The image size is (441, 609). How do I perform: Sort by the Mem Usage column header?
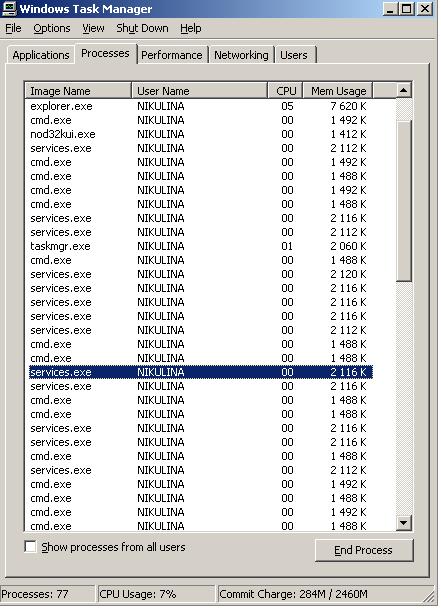click(x=338, y=90)
